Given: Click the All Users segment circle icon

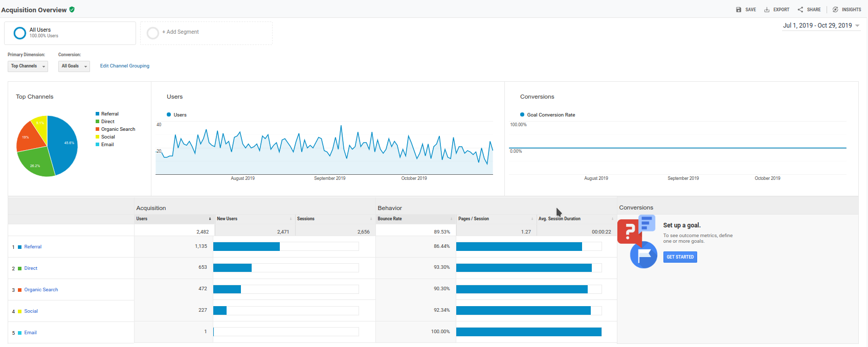Looking at the screenshot, I should (x=20, y=33).
